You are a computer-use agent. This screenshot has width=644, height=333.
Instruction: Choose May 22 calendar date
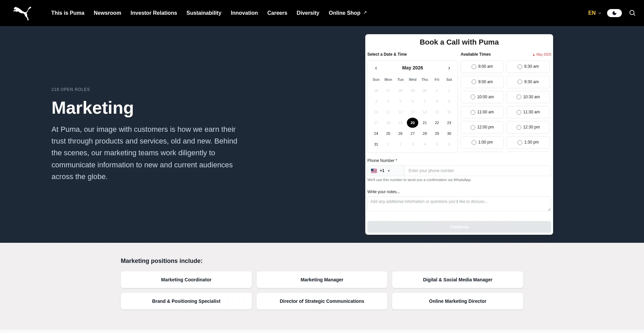[437, 123]
